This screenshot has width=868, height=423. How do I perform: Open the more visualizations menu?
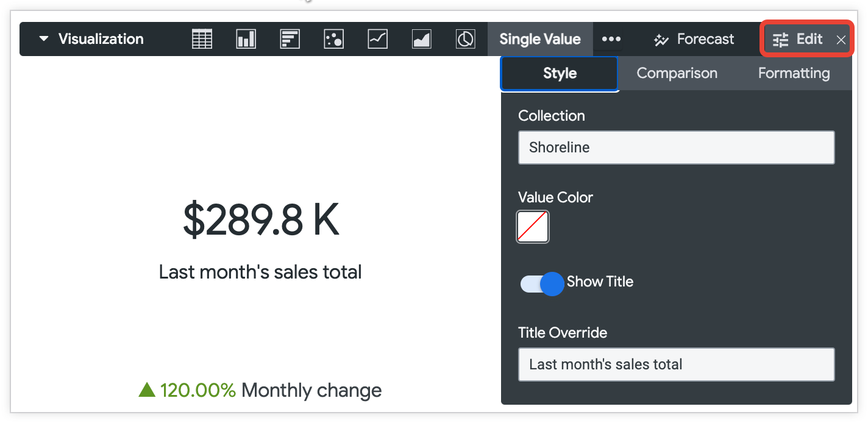610,38
